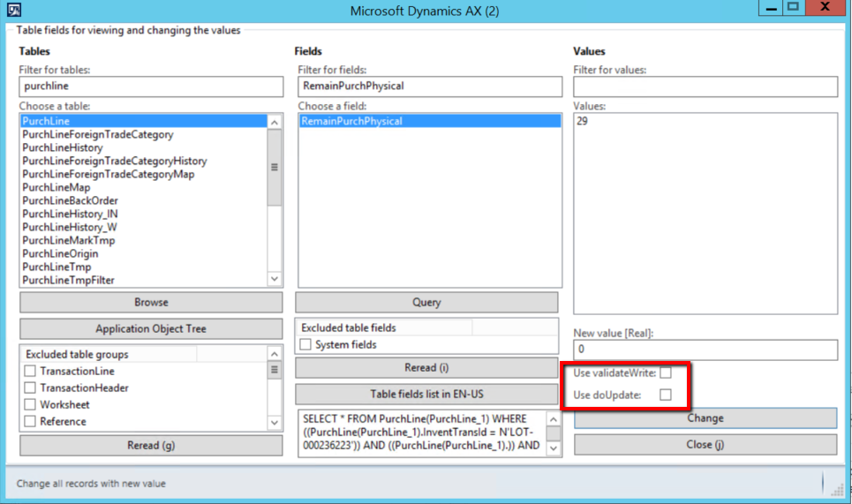This screenshot has height=504, width=852.
Task: Minimize the Dynamics AX window
Action: [x=771, y=8]
